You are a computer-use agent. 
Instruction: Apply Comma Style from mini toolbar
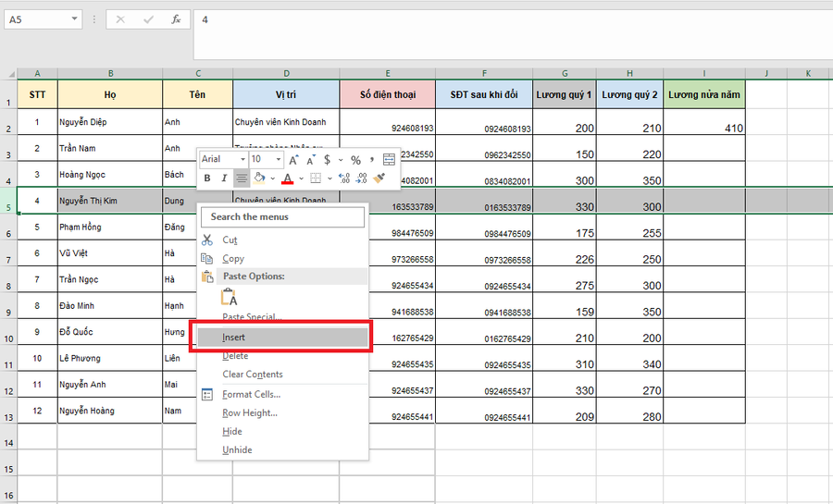click(x=372, y=159)
